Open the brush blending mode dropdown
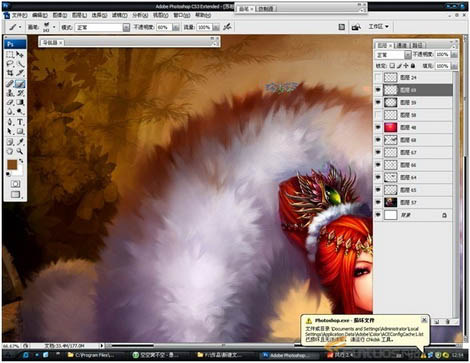This screenshot has height=363, width=470. [x=126, y=27]
